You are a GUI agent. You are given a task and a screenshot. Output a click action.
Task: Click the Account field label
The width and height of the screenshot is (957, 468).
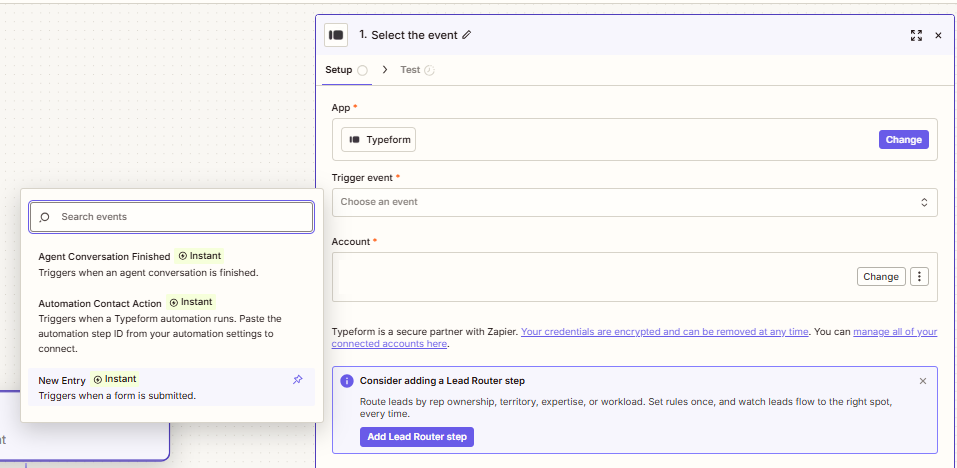(x=351, y=242)
